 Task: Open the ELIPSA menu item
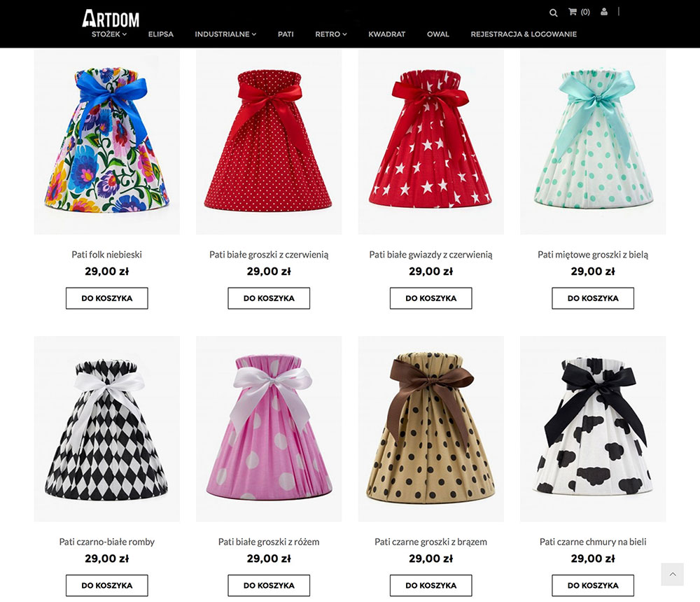point(161,34)
